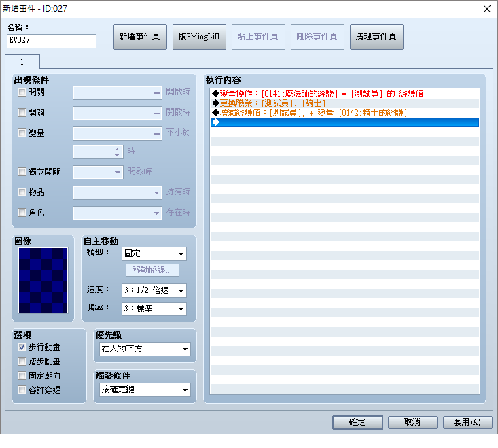This screenshot has height=448, width=498.
Task: Open the 優先級 dropdown 在人物下方
Action: pos(145,349)
